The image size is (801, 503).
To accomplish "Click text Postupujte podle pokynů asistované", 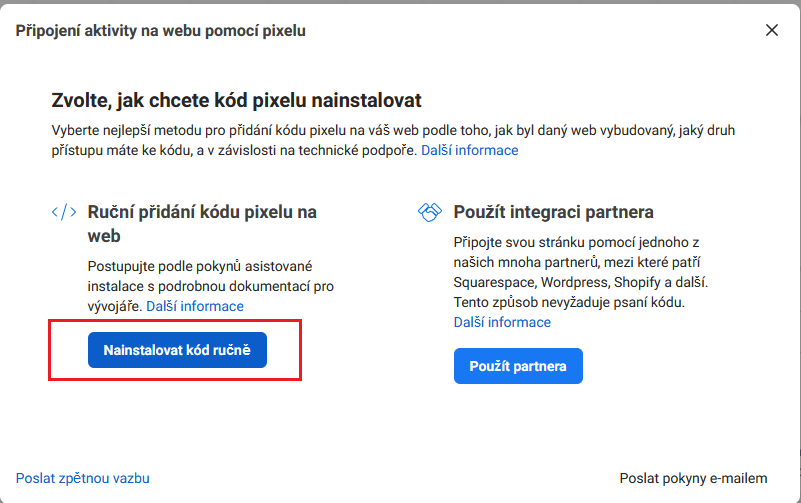I will [200, 266].
